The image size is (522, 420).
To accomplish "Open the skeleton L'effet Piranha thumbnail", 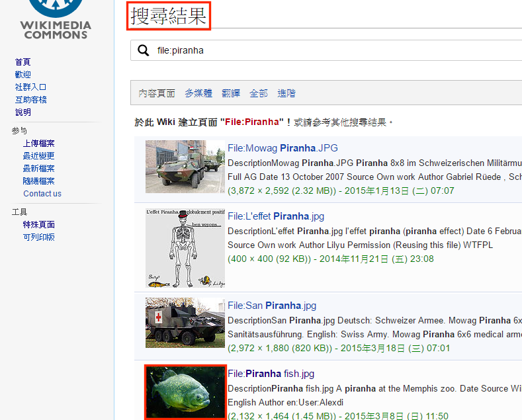I will (x=185, y=248).
